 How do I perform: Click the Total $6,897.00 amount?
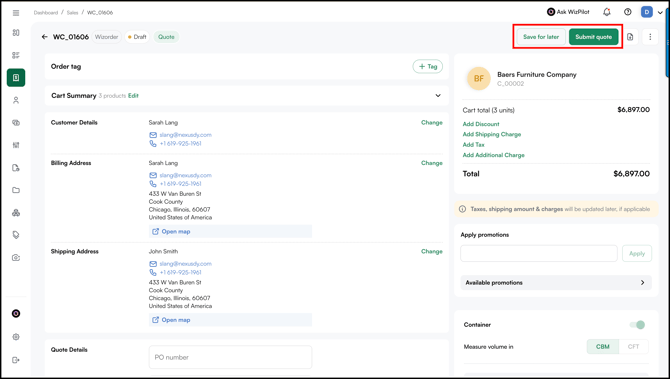[632, 174]
